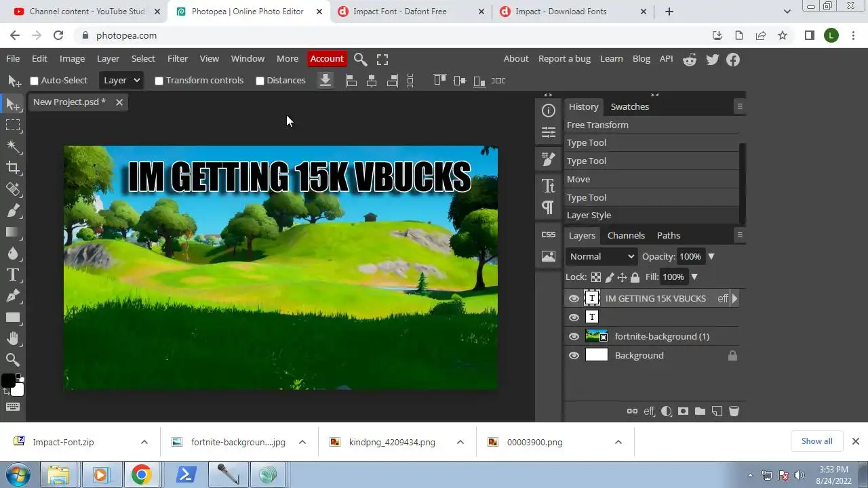Enable Transform controls checkbox

pos(159,81)
